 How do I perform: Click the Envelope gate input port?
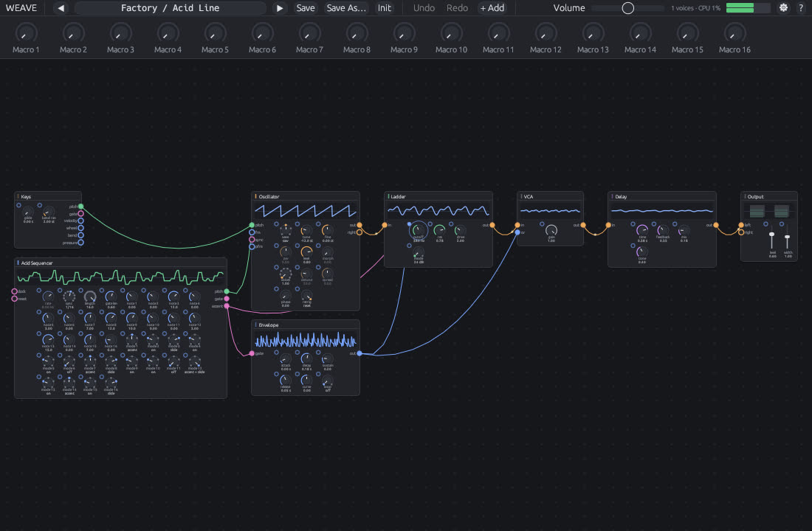(252, 353)
